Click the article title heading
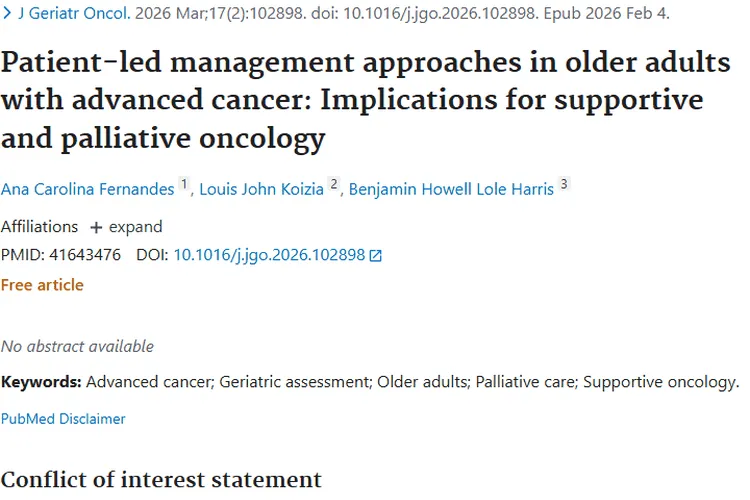 pos(365,100)
